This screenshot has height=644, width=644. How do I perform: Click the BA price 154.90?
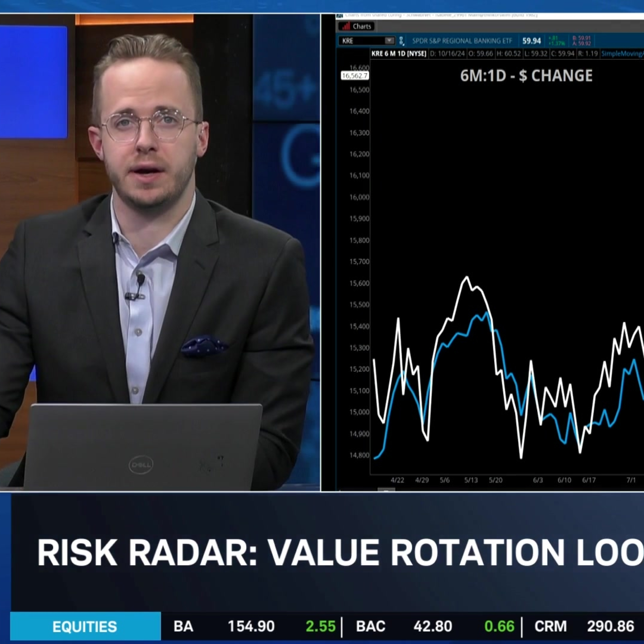click(251, 626)
